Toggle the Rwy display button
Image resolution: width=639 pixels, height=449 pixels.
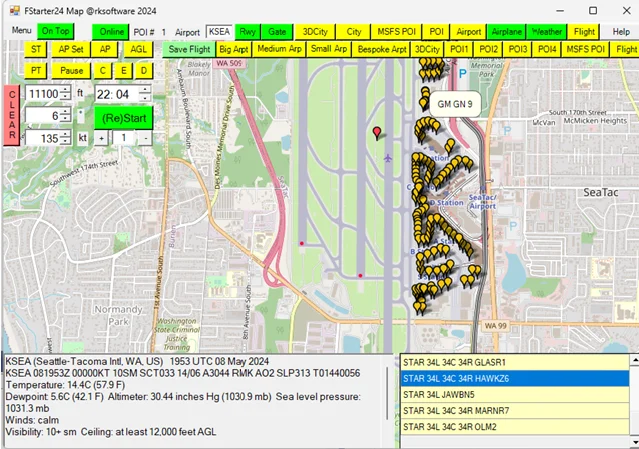247,32
